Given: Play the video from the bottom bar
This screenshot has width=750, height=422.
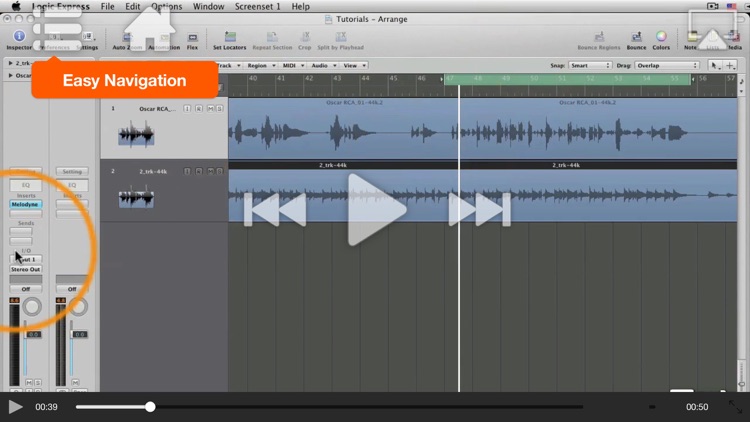Looking at the screenshot, I should (15, 407).
